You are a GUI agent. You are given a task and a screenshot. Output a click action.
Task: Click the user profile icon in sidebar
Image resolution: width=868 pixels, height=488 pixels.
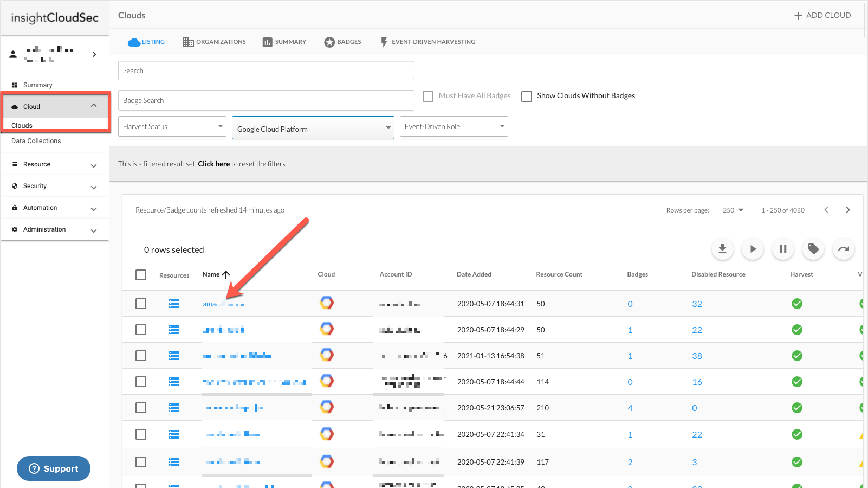(x=13, y=54)
